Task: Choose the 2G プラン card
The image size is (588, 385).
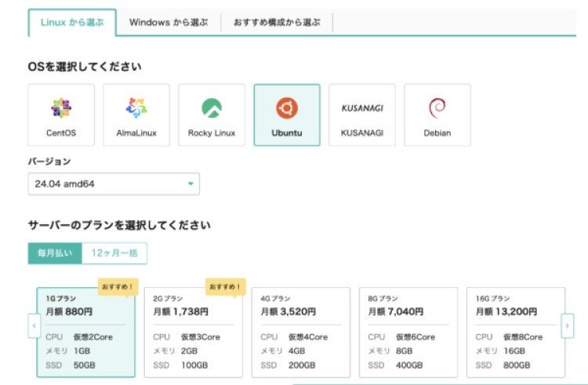Action: click(x=194, y=332)
